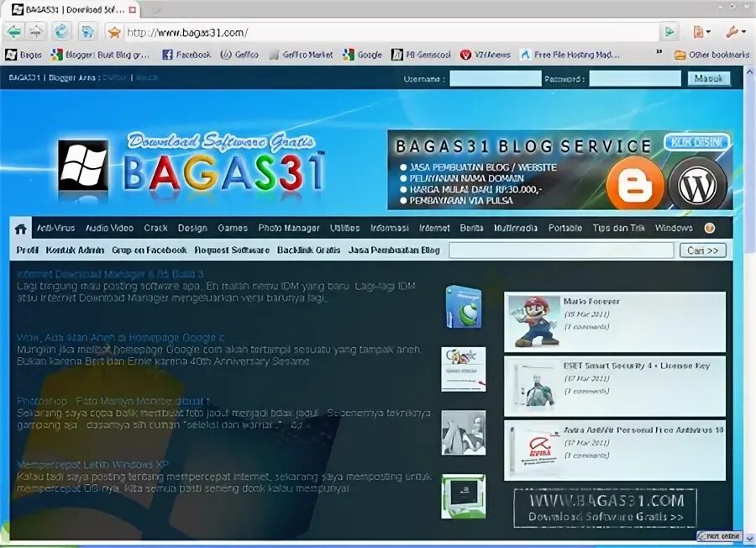Open the Facebook bookmark
The height and width of the screenshot is (548, 756).
click(186, 55)
